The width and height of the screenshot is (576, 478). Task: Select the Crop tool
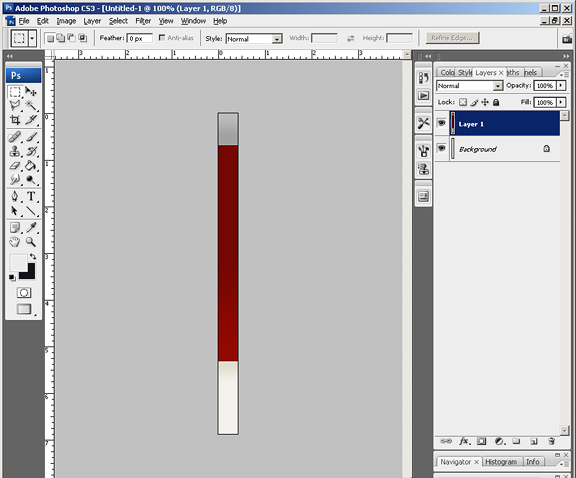pos(15,120)
